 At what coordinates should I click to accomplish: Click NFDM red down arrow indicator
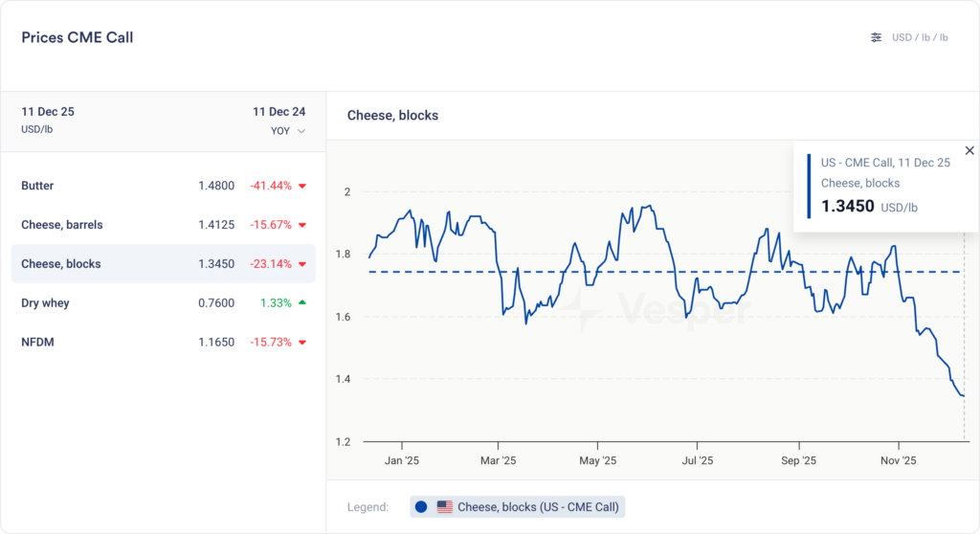302,343
